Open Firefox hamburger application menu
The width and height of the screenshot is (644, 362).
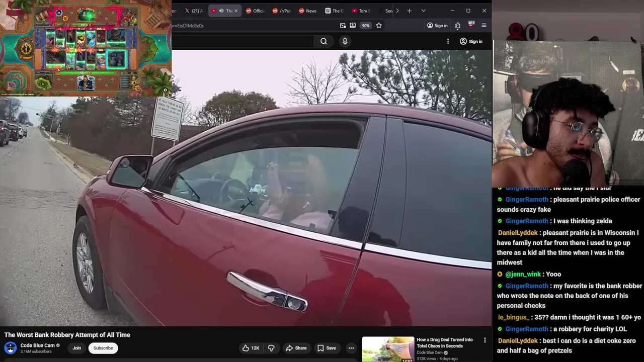(484, 26)
